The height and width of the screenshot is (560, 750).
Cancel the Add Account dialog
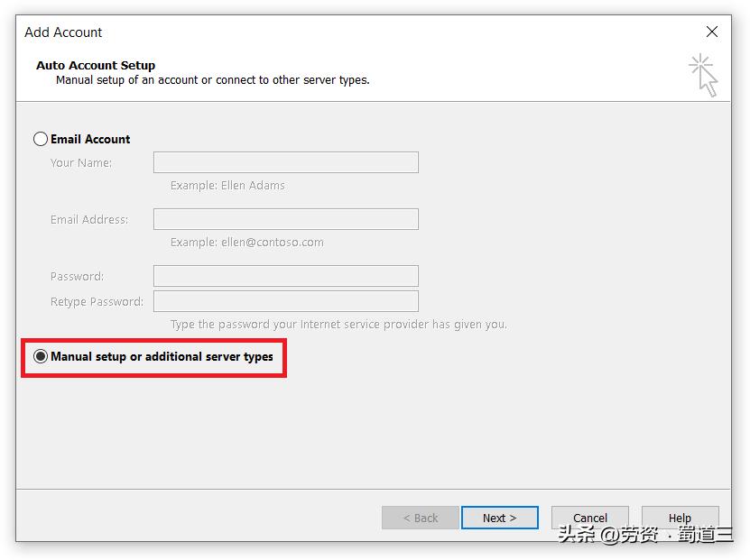(x=589, y=518)
